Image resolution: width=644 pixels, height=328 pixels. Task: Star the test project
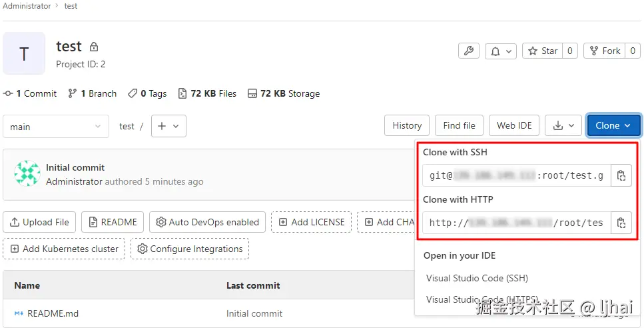coord(543,51)
